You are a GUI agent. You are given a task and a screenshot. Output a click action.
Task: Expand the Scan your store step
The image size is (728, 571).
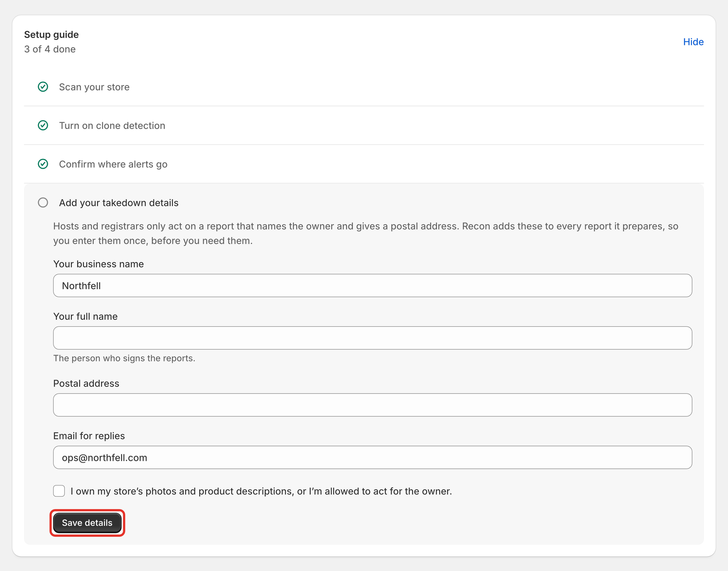coord(364,87)
